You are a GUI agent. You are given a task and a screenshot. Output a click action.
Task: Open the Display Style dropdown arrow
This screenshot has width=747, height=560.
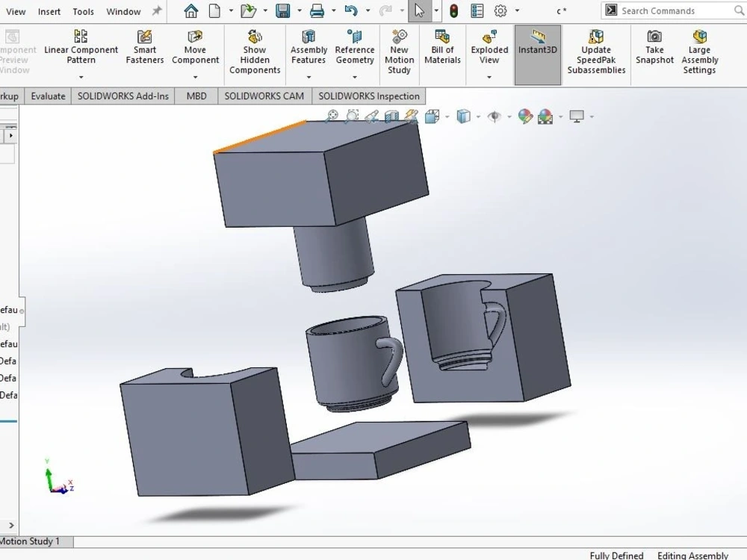[478, 116]
